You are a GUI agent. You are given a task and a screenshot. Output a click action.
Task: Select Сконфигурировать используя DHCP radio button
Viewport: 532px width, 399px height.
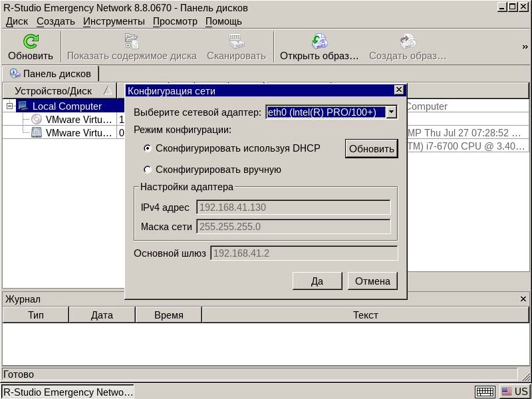(x=147, y=148)
